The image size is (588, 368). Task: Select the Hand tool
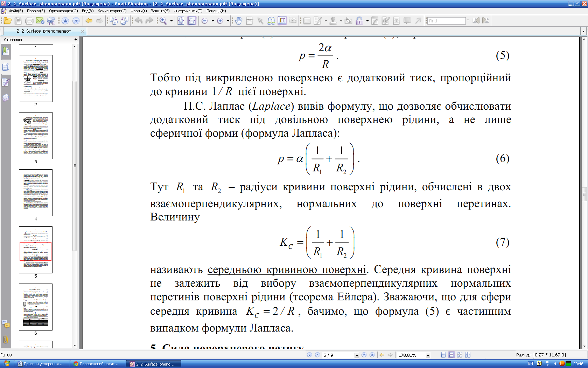(x=239, y=21)
